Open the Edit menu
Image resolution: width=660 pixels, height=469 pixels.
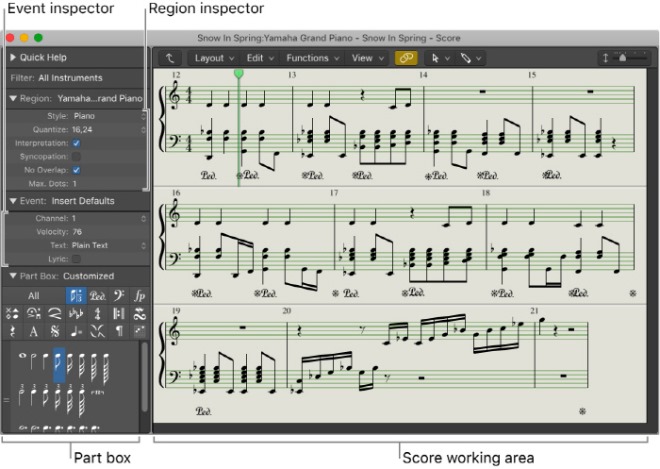tap(260, 58)
